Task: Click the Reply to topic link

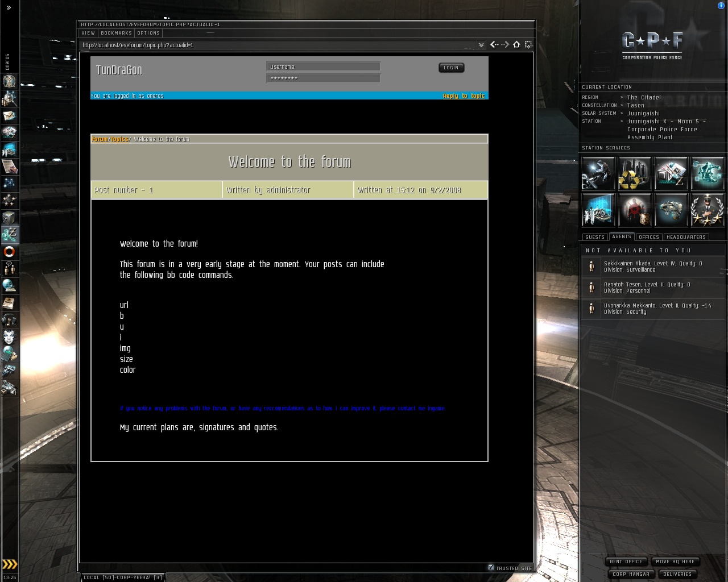Action: [464, 95]
